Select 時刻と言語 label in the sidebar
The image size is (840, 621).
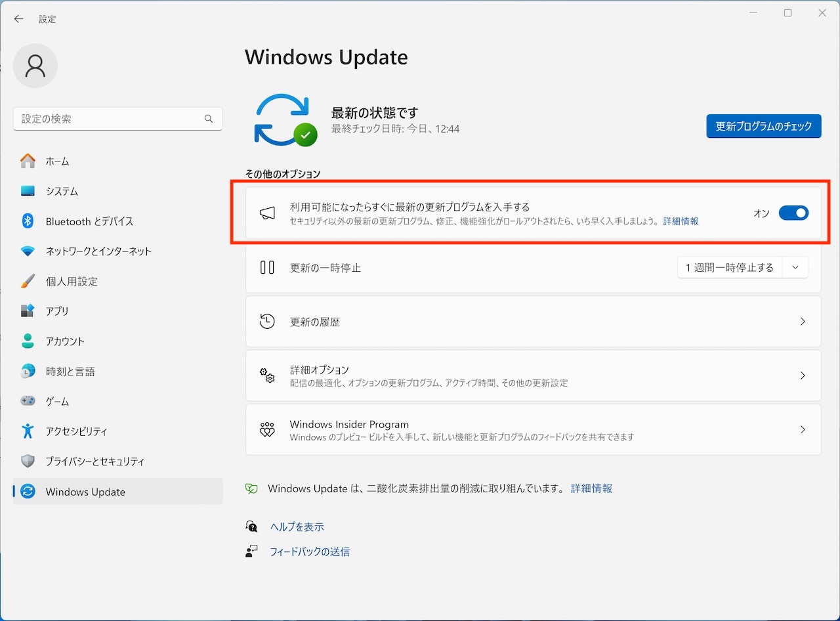pos(70,372)
